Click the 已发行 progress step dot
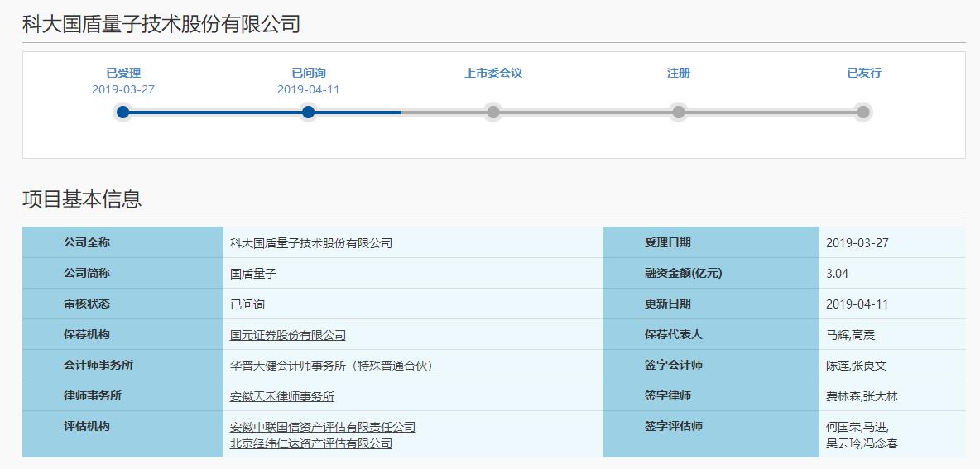This screenshot has height=469, width=980. 863,112
